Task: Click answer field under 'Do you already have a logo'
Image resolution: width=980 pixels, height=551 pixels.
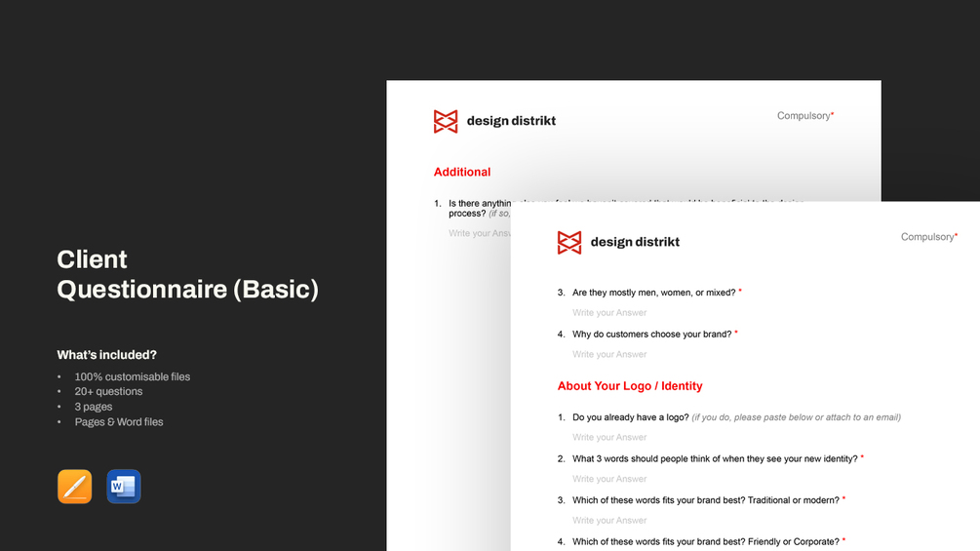Action: tap(609, 437)
